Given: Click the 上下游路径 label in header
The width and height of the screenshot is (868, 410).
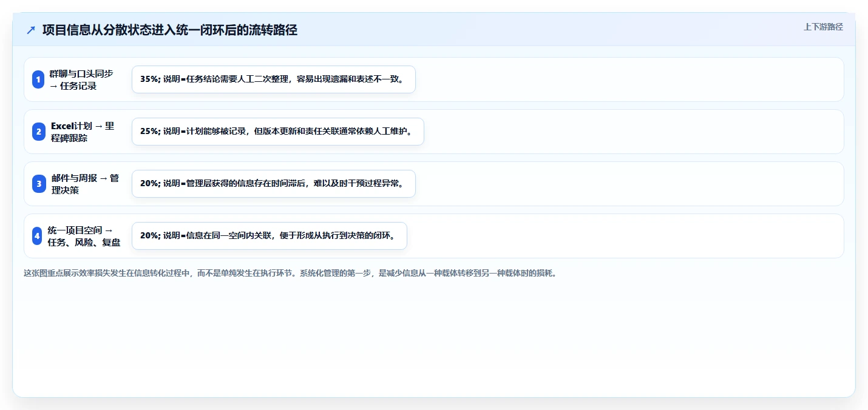Looking at the screenshot, I should click(823, 27).
